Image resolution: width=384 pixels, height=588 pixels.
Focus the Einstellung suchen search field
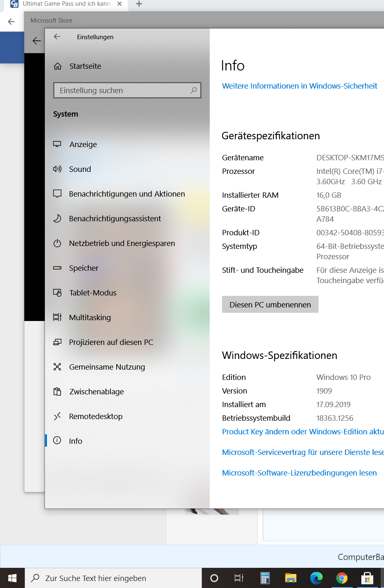[127, 90]
